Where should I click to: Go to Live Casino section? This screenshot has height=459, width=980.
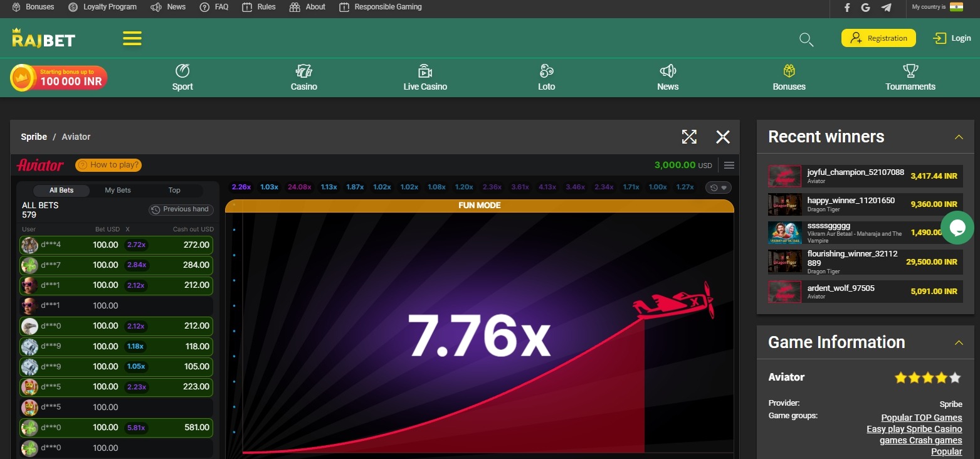point(425,78)
